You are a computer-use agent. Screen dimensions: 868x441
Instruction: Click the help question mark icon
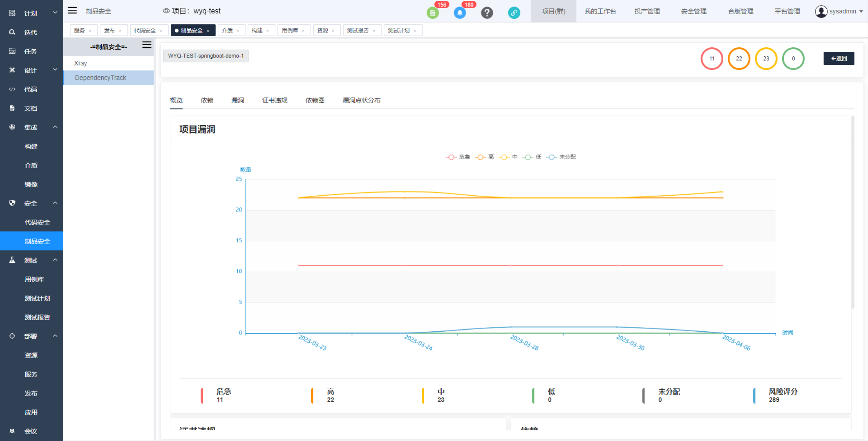coord(487,13)
